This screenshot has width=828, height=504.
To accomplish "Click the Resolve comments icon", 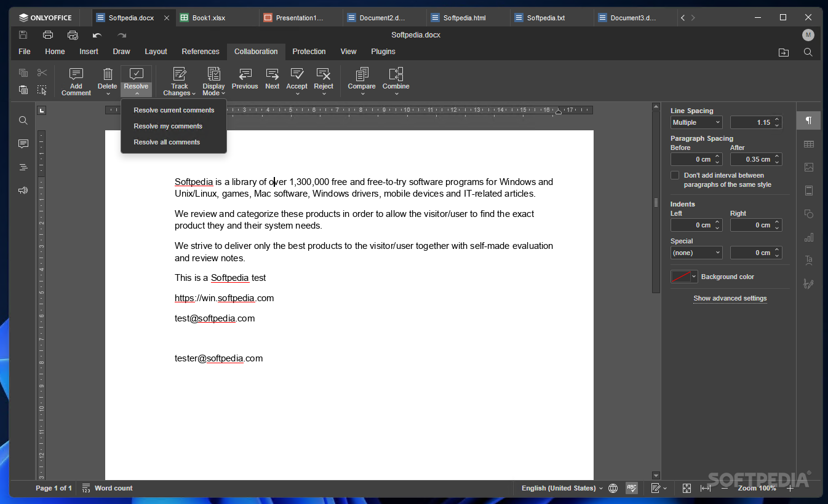I will click(137, 74).
